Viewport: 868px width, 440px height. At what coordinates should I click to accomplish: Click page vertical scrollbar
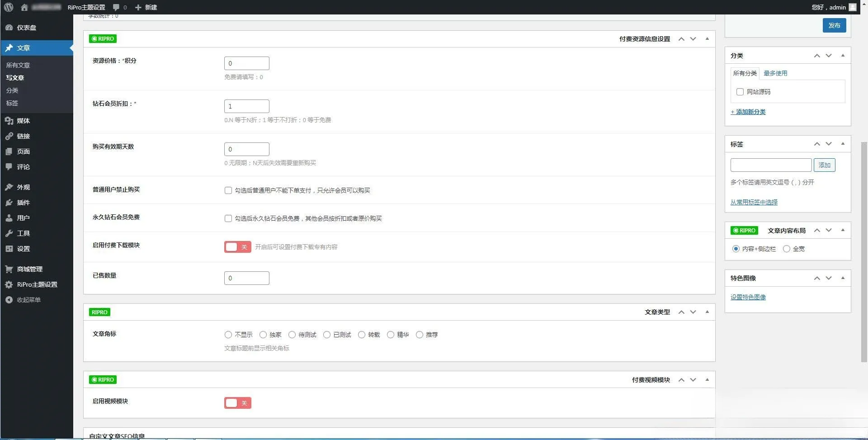864,252
